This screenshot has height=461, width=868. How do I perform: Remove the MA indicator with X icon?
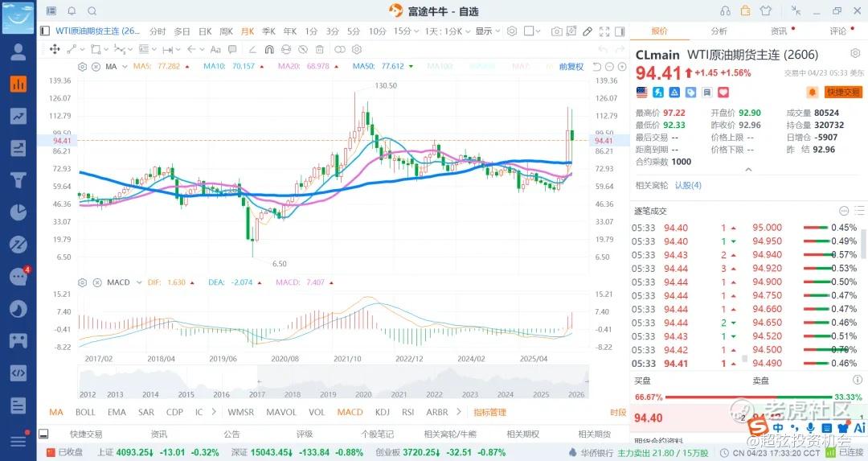coord(96,67)
